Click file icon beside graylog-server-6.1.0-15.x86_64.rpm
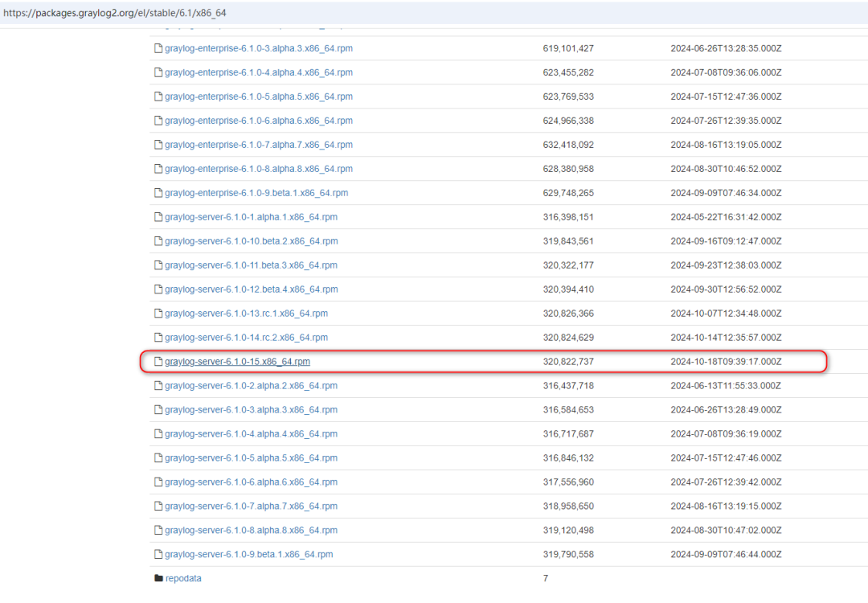868x603 pixels. (158, 362)
